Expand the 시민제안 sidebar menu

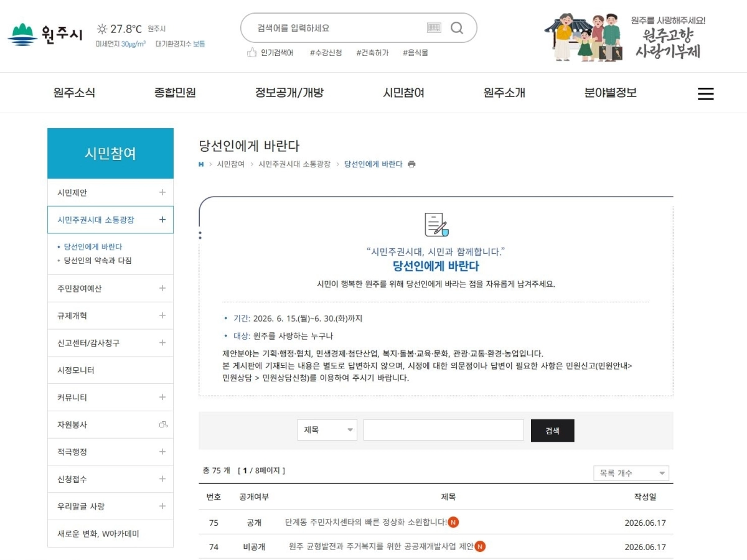point(162,192)
